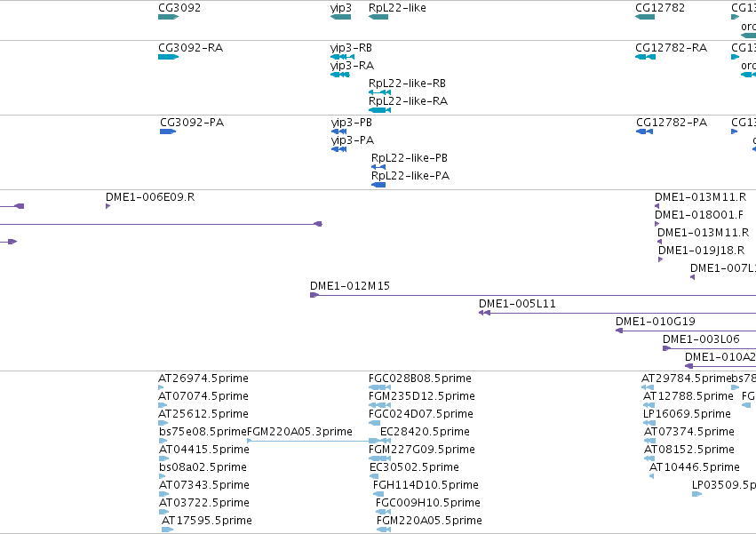Click the RpL22-like-PA protein label
The width and height of the screenshot is (756, 534).
pos(410,176)
